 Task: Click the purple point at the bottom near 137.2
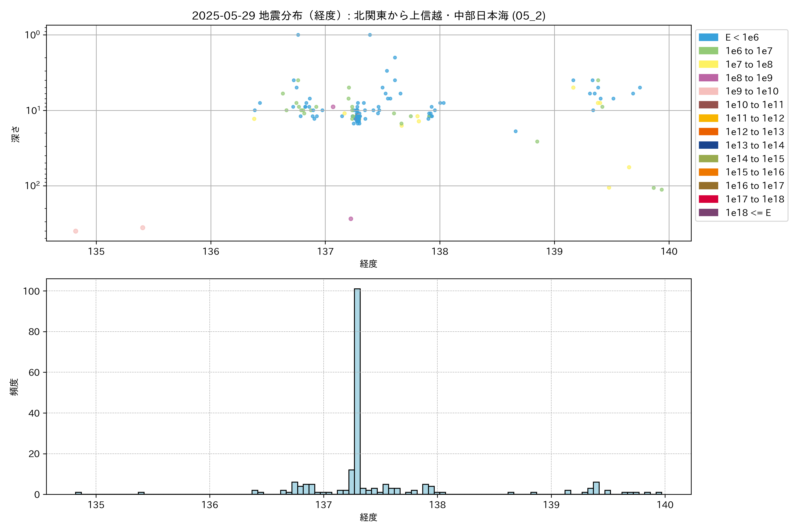[351, 219]
